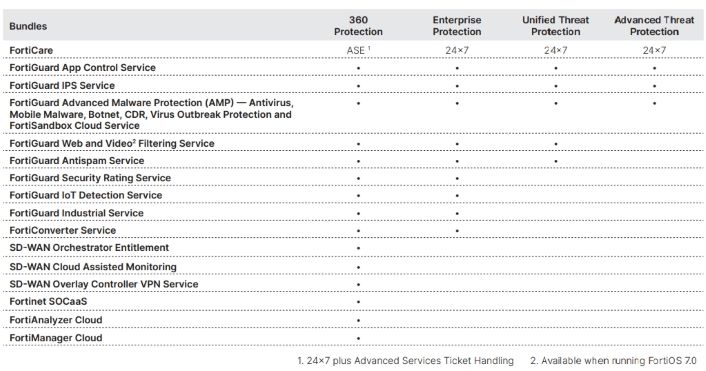The width and height of the screenshot is (706, 371).
Task: Click the Unified Threat Protection header
Action: pyautogui.click(x=555, y=26)
